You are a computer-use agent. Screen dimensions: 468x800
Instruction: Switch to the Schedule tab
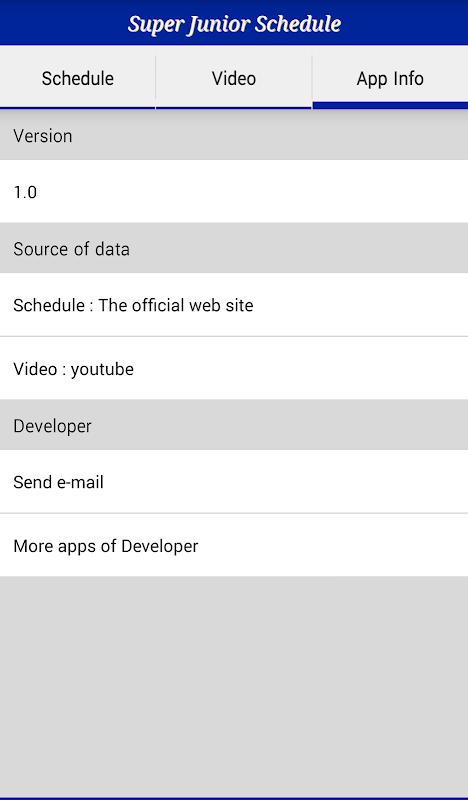point(78,78)
